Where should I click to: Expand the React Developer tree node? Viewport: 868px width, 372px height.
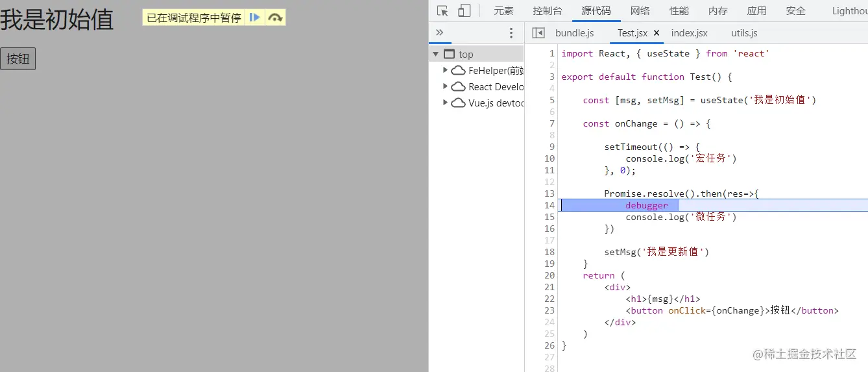[x=445, y=86]
